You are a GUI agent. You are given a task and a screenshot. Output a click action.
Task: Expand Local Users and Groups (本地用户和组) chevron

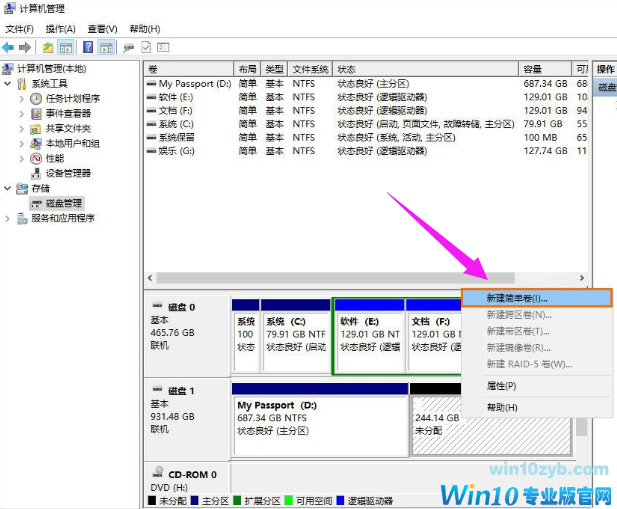coord(22,144)
